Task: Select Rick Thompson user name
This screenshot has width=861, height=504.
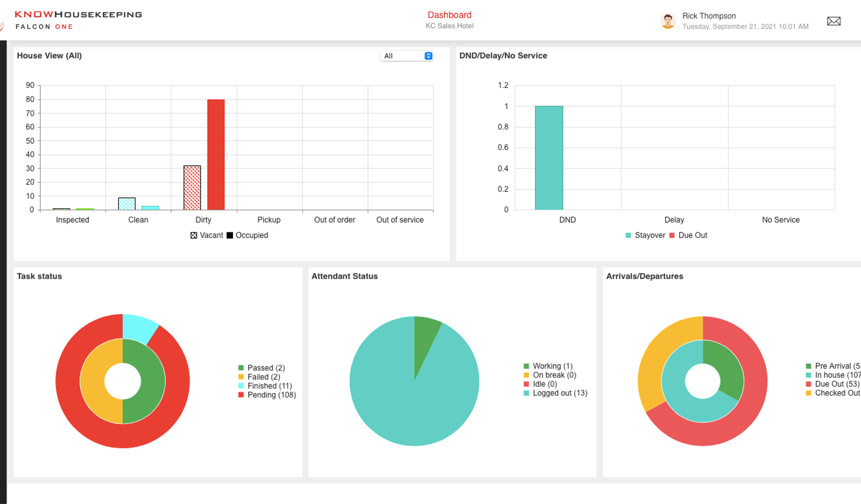Action: coord(709,16)
